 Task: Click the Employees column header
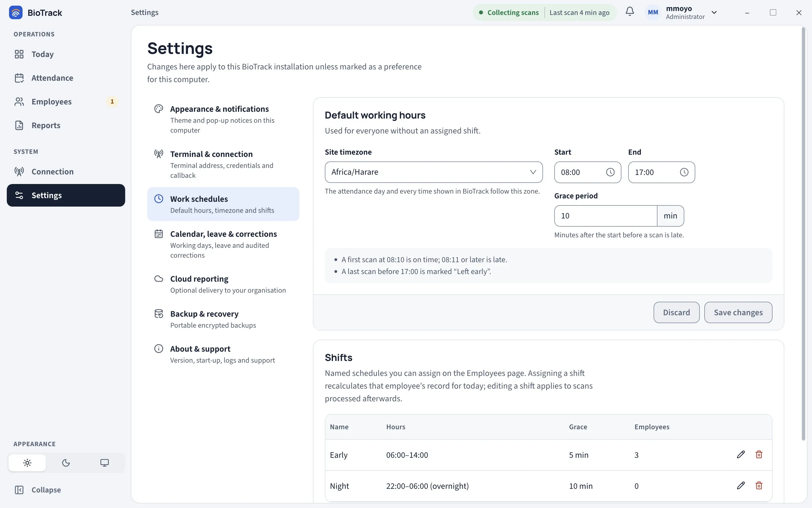pos(652,427)
